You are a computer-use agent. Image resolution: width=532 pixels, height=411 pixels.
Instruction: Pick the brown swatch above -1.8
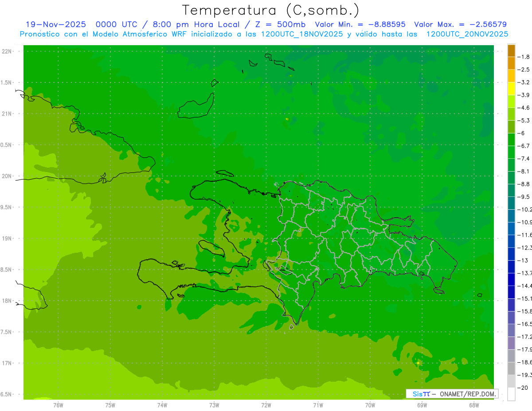coord(511,51)
